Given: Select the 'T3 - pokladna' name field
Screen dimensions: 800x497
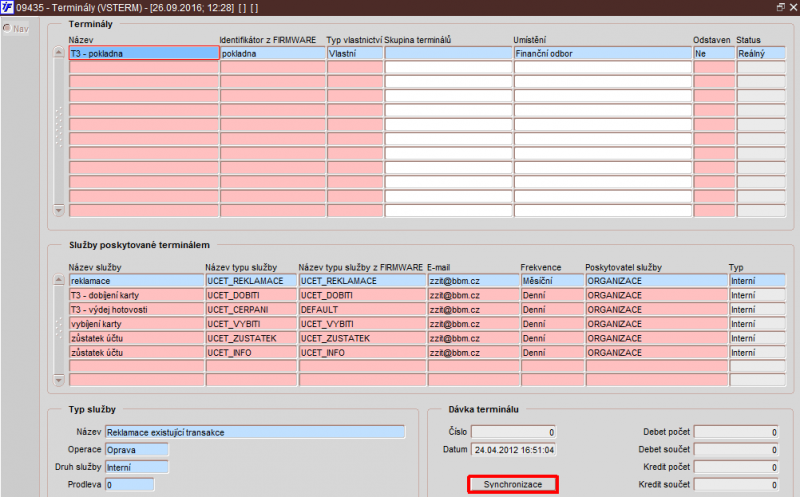Looking at the screenshot, I should click(144, 53).
